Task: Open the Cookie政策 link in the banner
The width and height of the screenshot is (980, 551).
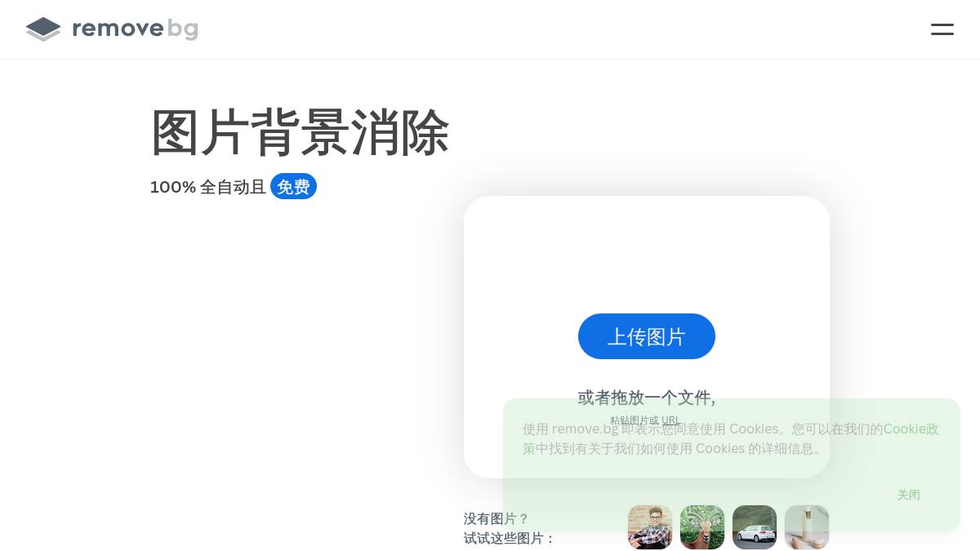Action: (x=731, y=438)
